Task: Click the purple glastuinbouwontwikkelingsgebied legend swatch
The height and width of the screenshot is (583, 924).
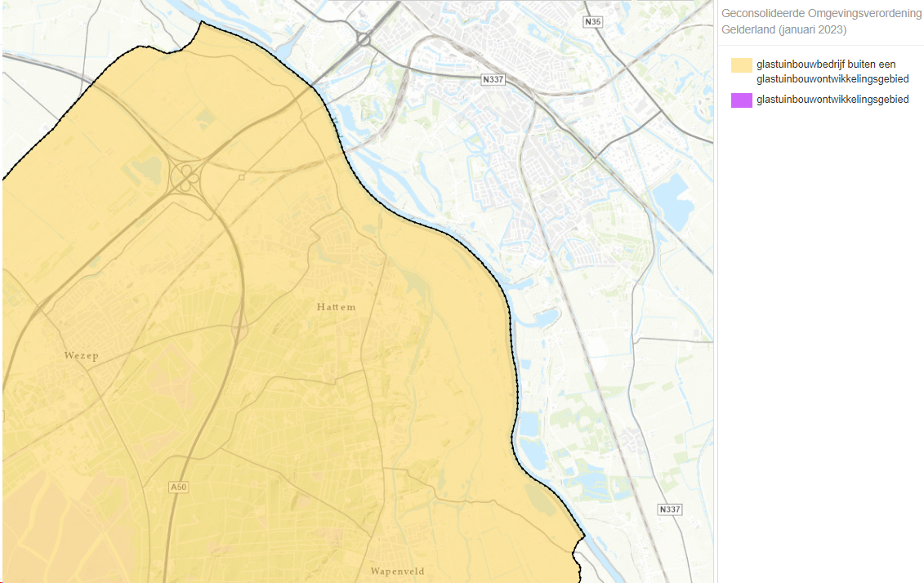Action: (742, 100)
